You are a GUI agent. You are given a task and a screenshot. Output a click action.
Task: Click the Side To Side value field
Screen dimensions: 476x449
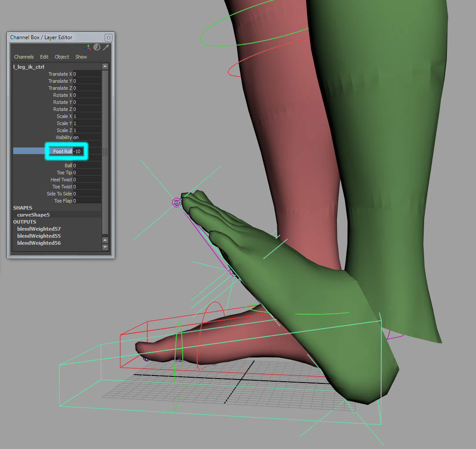[x=87, y=194]
